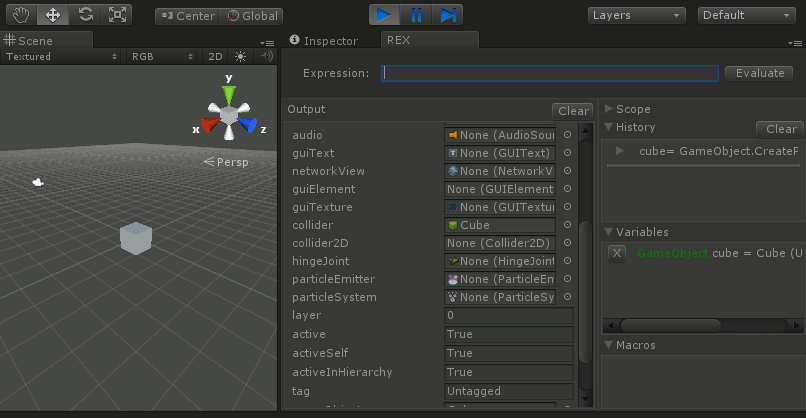Screen dimensions: 806x418
Task: Toggle Global handle rotation button
Action: (251, 16)
